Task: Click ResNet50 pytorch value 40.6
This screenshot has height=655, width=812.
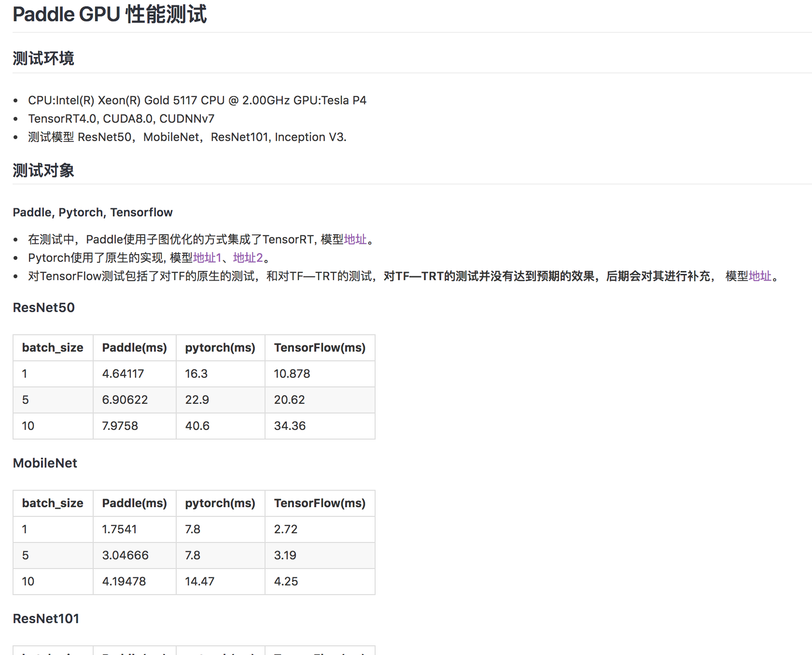Action: (197, 426)
